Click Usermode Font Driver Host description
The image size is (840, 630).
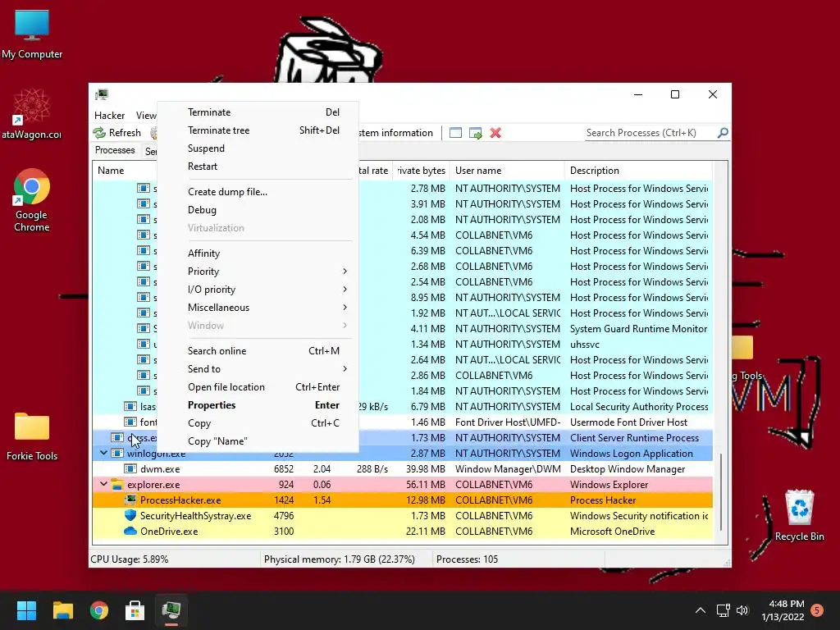click(x=628, y=422)
